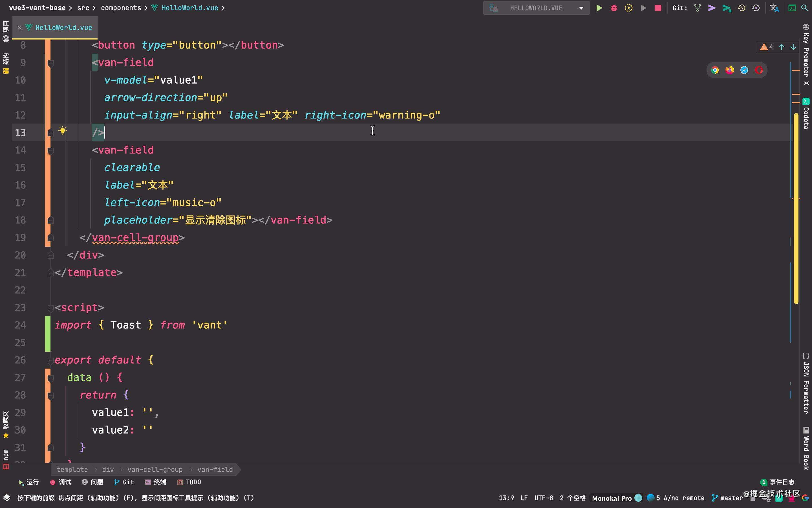Stop the running process with the red square
The height and width of the screenshot is (508, 812).
[658, 8]
